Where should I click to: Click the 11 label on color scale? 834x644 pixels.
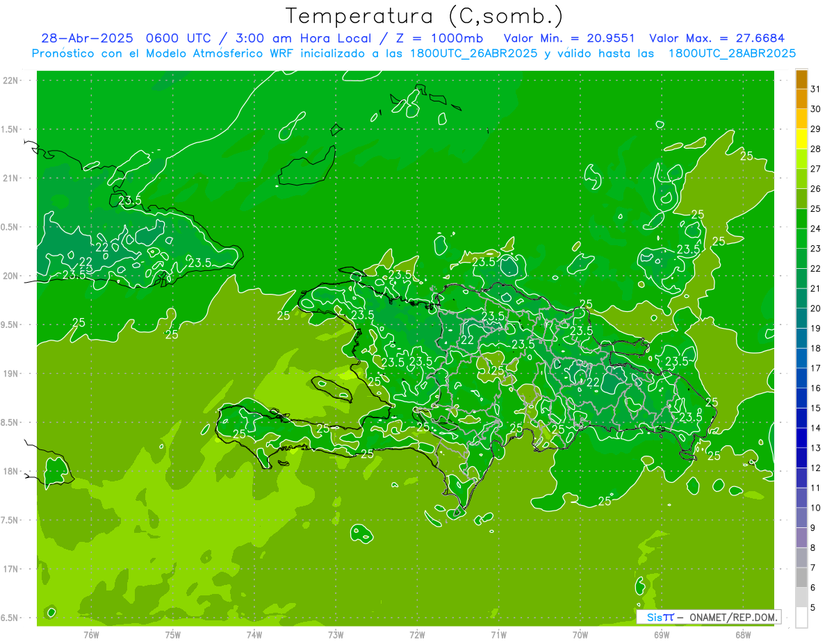816,488
